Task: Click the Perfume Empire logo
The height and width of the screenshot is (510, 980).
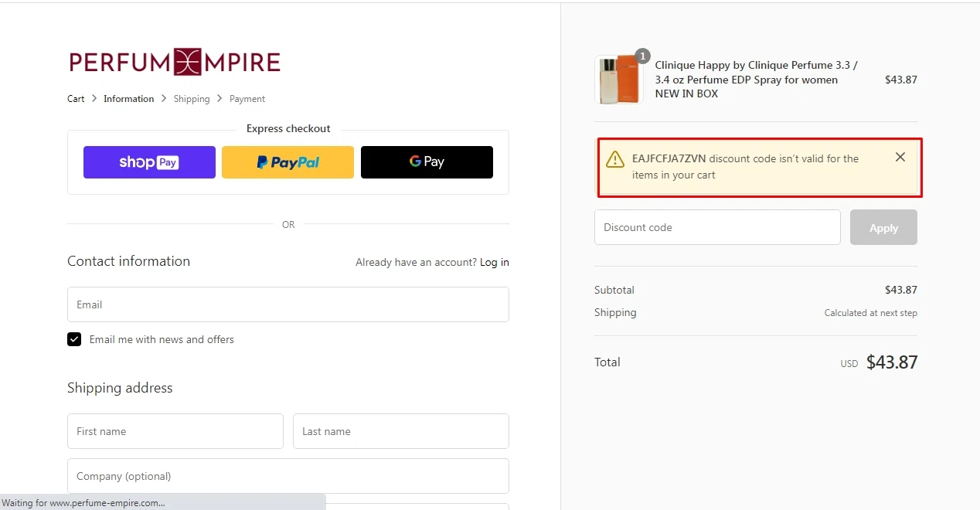Action: [x=175, y=62]
